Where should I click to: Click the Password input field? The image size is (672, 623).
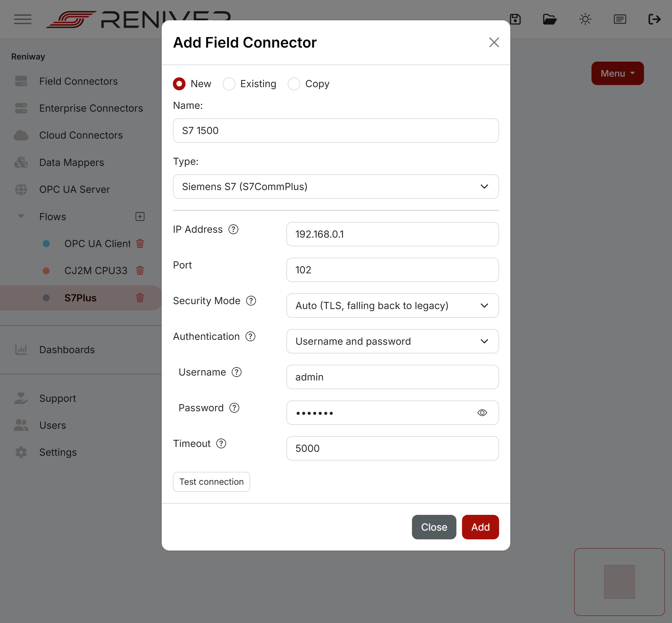[x=393, y=413]
